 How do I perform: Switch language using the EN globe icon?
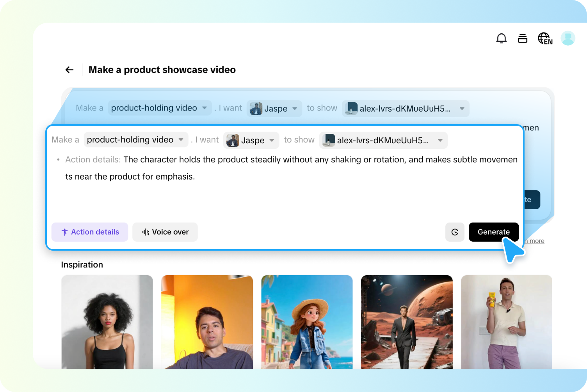tap(544, 38)
